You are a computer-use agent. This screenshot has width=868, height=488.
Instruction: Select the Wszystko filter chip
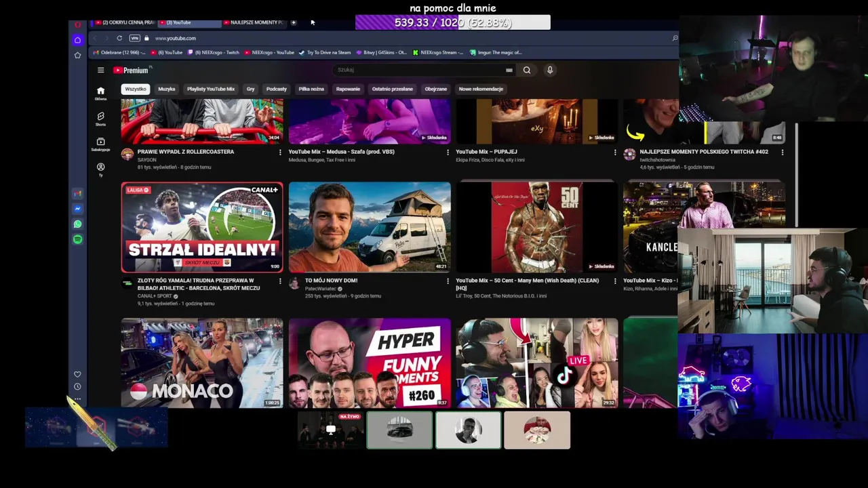click(x=136, y=89)
